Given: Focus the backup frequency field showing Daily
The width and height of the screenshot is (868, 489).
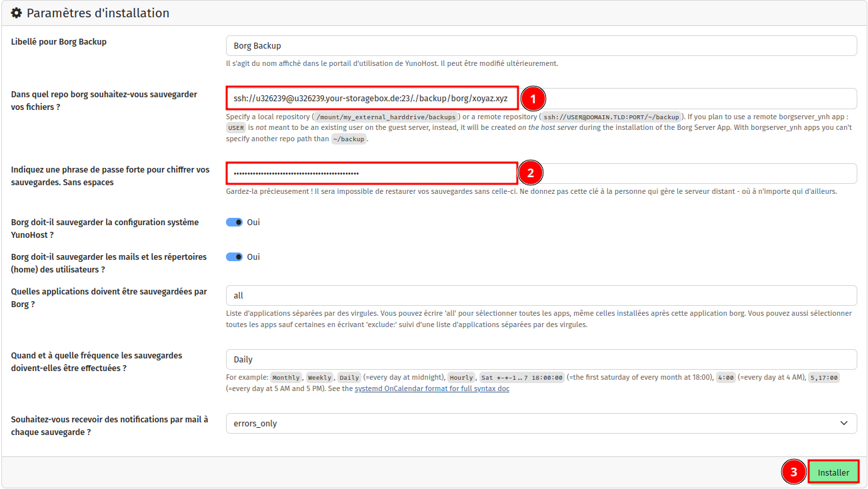Looking at the screenshot, I should [x=541, y=360].
